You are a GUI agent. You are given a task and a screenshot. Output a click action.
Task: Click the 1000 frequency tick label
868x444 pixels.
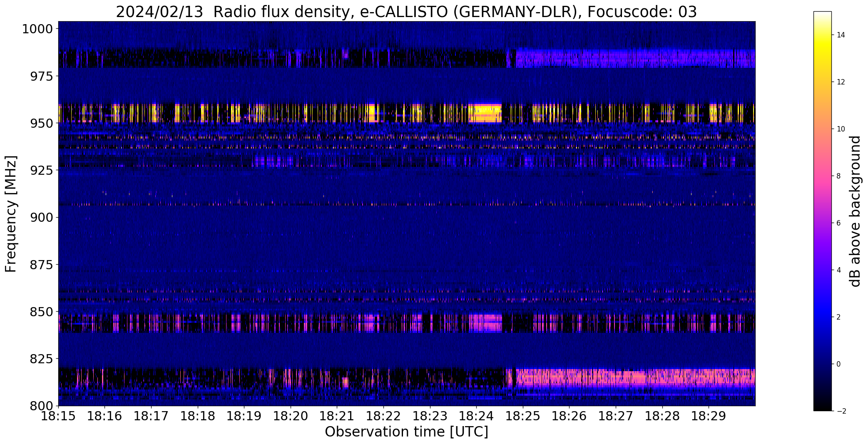pyautogui.click(x=37, y=29)
